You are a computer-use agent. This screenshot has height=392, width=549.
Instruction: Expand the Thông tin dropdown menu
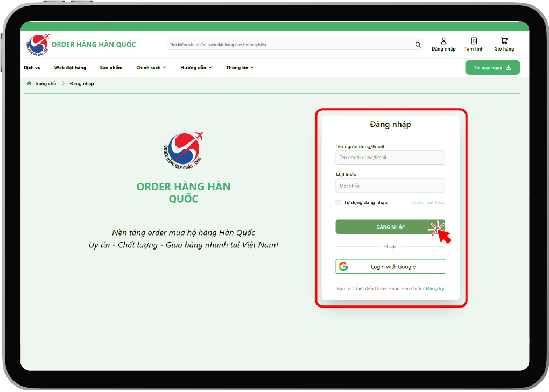click(240, 68)
